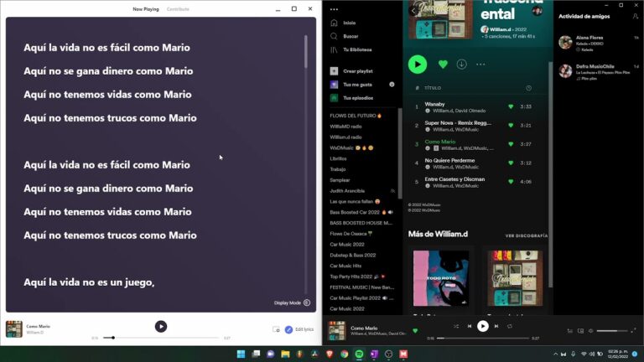Skip to next track in Spotify
Viewport: 644px width, 362px height.
[x=496, y=326]
